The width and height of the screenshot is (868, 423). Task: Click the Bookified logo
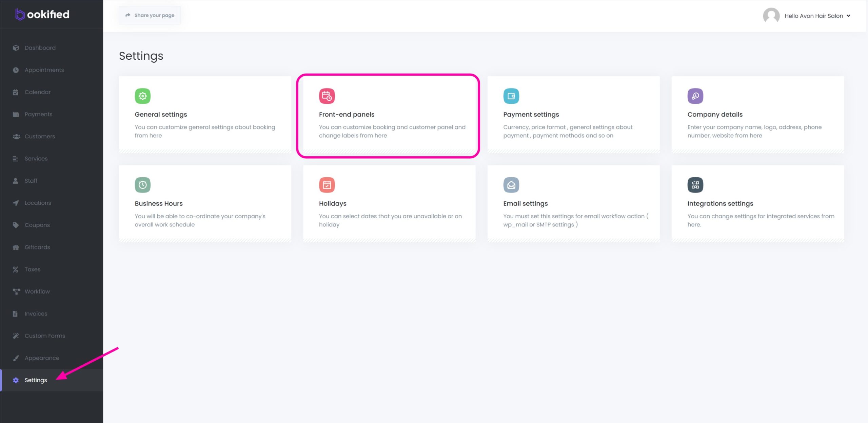42,14
